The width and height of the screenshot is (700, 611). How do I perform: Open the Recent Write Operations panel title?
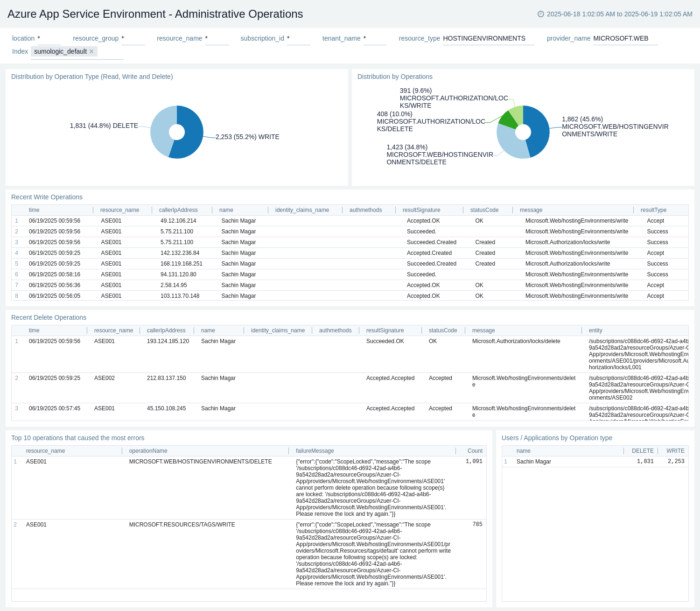(47, 197)
